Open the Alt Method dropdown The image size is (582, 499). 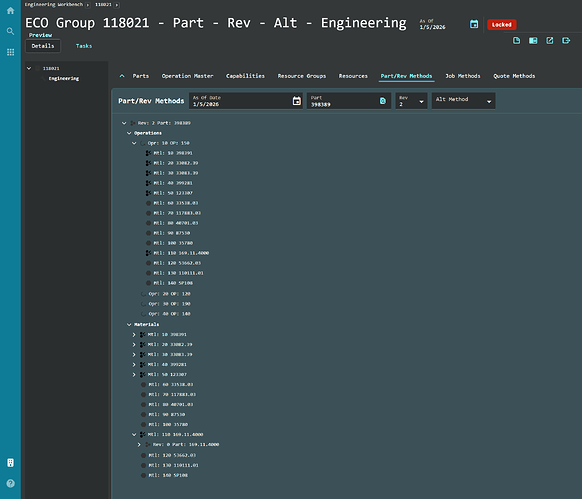[463, 101]
